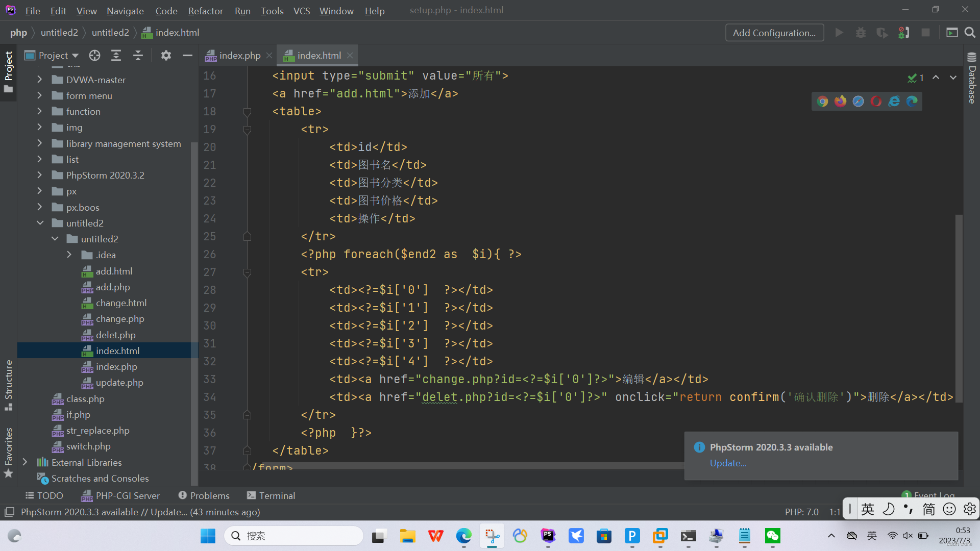Collapse the untitled2 root folder
The height and width of the screenshot is (551, 980).
tap(40, 223)
